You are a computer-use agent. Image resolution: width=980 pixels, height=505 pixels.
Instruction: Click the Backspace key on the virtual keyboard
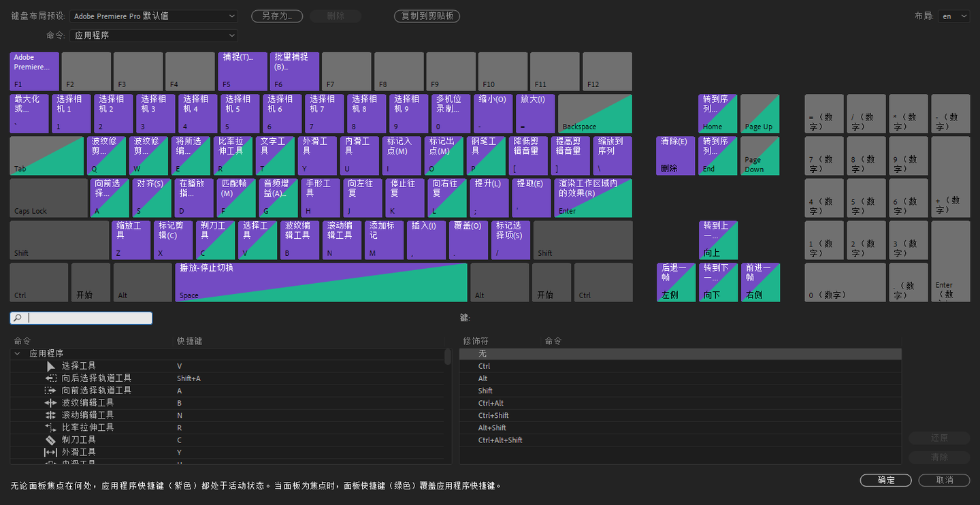(595, 114)
